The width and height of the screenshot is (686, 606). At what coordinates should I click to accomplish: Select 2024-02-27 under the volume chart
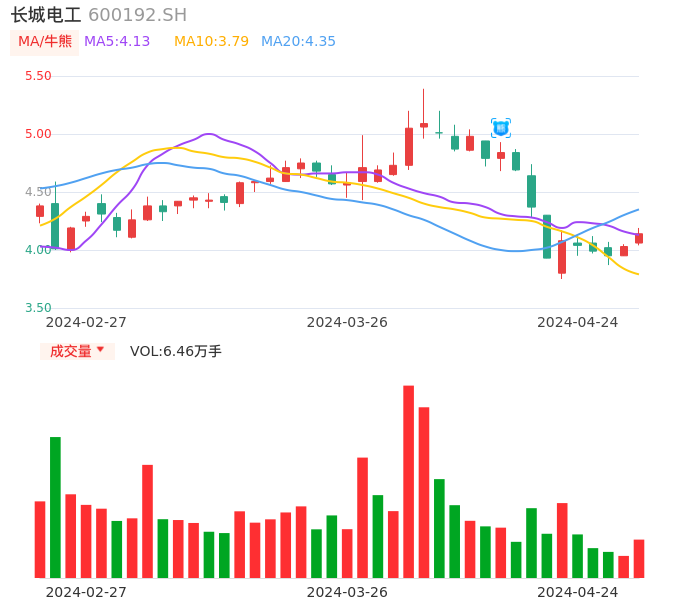click(86, 592)
